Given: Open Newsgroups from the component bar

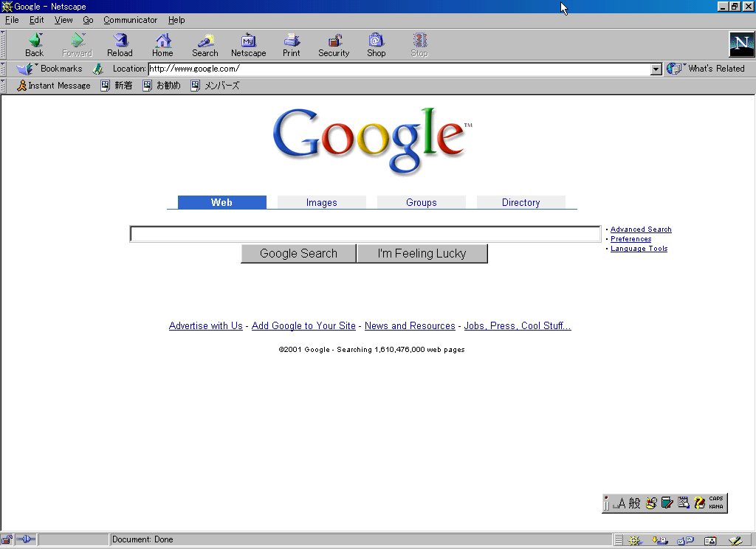Looking at the screenshot, I should coord(685,540).
